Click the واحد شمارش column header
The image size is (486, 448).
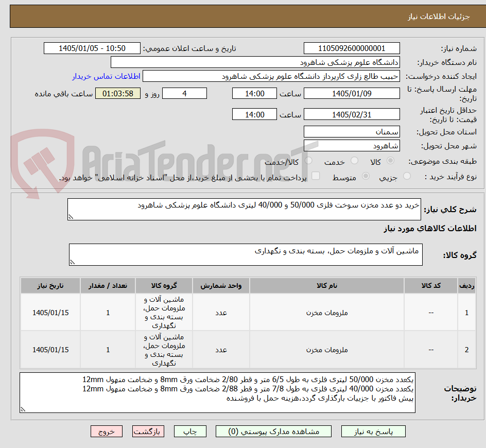[x=221, y=286]
